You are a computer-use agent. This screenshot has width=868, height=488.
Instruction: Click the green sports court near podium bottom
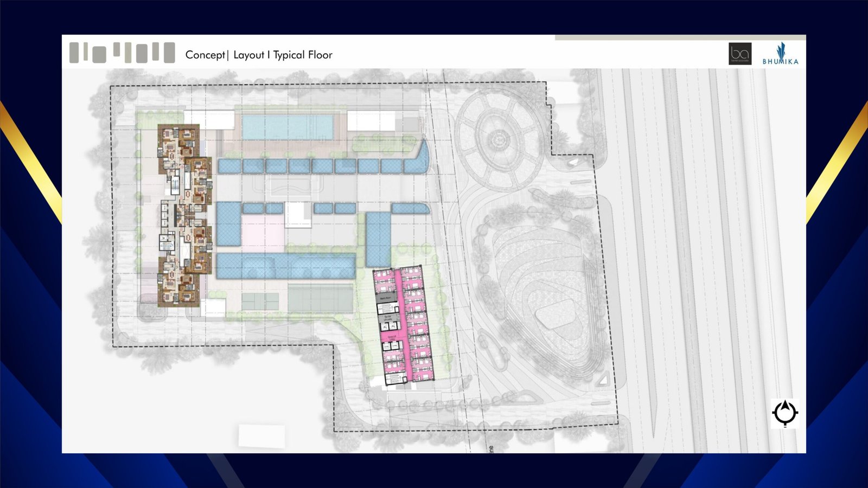(x=320, y=299)
